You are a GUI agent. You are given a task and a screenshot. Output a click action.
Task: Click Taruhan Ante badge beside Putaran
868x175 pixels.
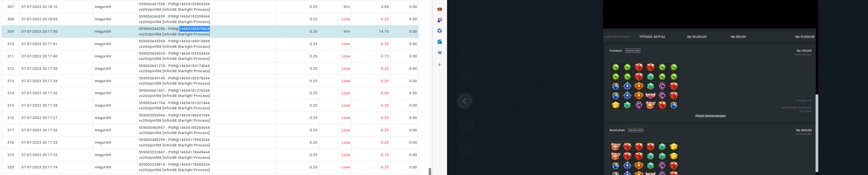(632, 51)
